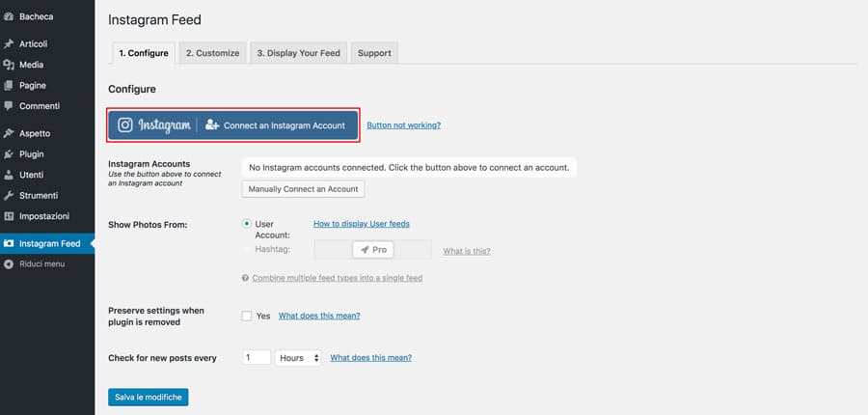Screen dimensions: 868x415
Task: Click the Utenti user icon
Action: 9,175
